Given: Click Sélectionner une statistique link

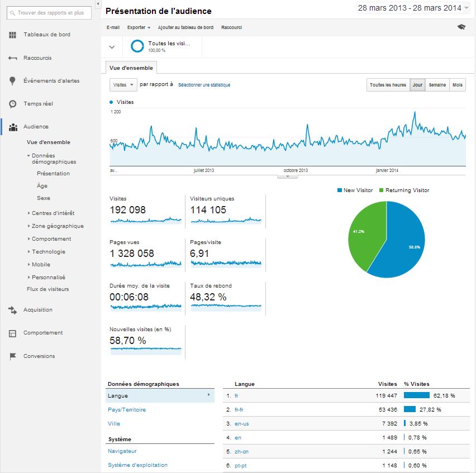Looking at the screenshot, I should 204,85.
